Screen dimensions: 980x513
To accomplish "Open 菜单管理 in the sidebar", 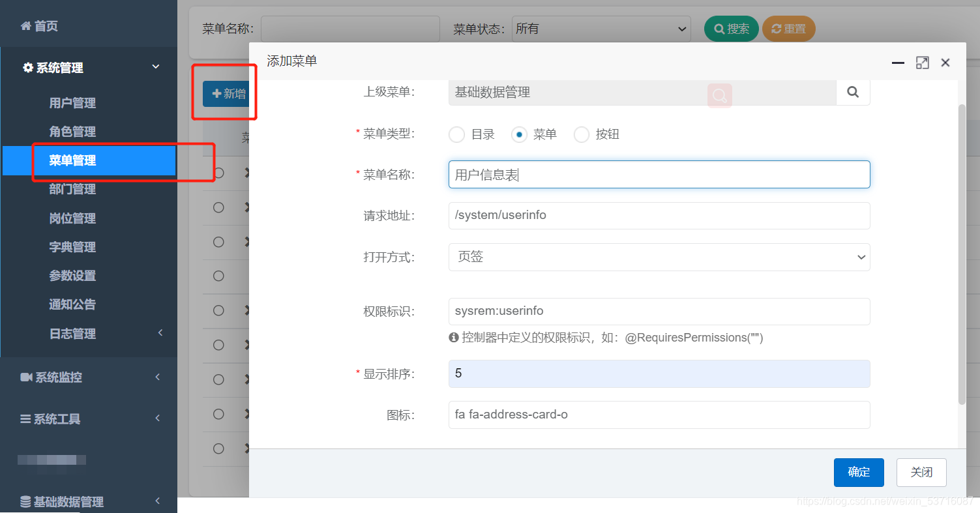I will [72, 160].
